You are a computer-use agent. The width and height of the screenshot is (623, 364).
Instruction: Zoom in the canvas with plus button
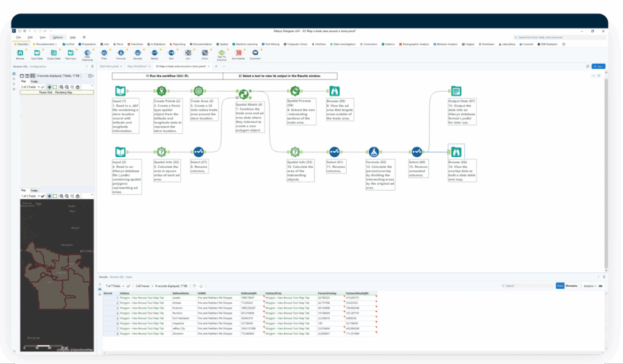pos(599,76)
